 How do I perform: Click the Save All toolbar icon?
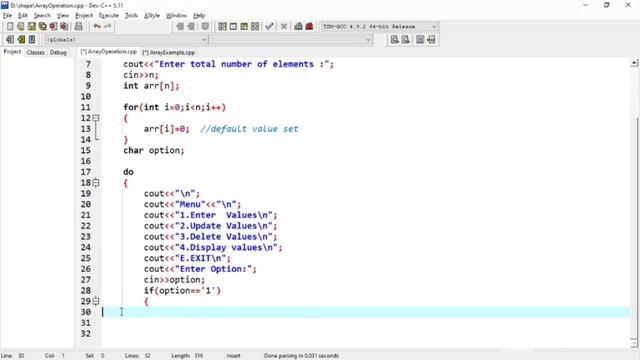coord(42,27)
